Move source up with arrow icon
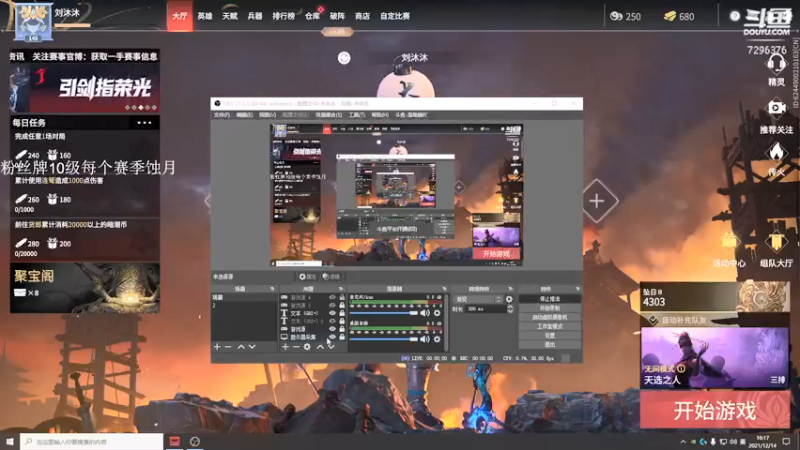The width and height of the screenshot is (800, 450). [320, 347]
